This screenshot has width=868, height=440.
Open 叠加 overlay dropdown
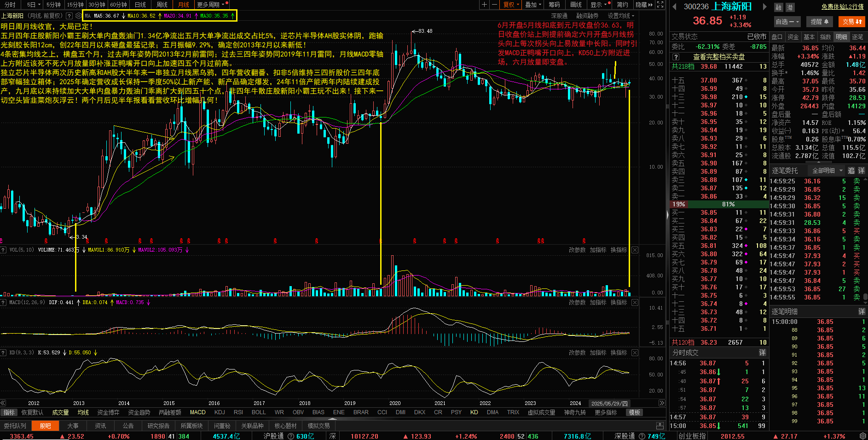(x=533, y=5)
